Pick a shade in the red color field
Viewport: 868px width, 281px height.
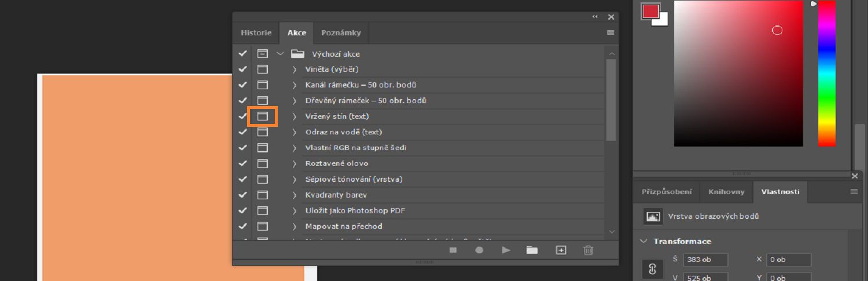tap(738, 73)
